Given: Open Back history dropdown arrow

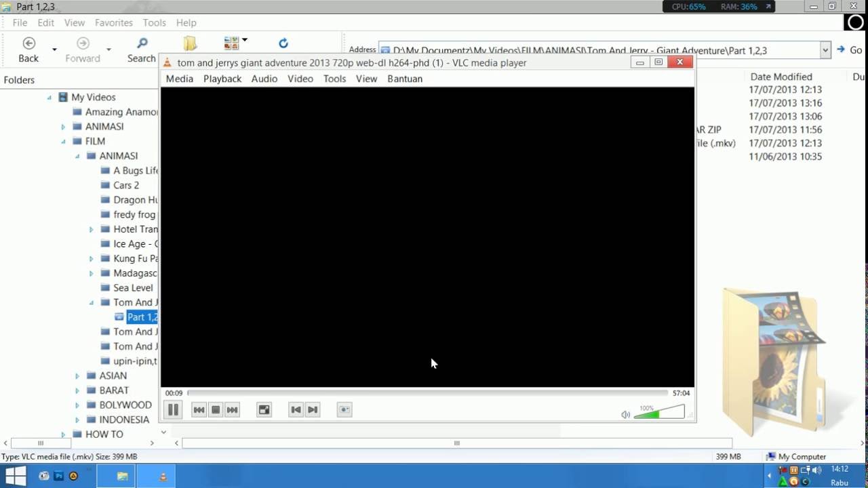Looking at the screenshot, I should coord(54,49).
